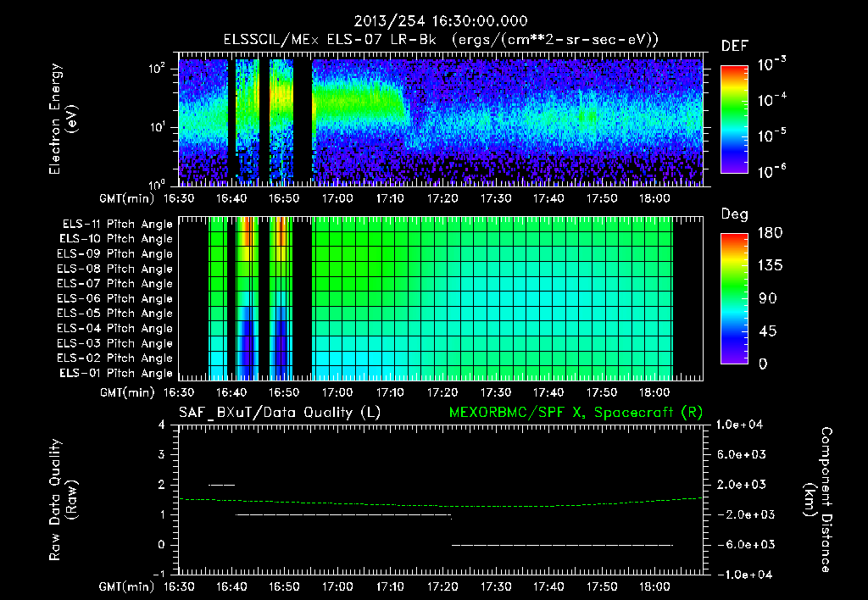This screenshot has height=600, width=868.
Task: Select the ELS-07 Pitch Angle label
Action: 114,283
